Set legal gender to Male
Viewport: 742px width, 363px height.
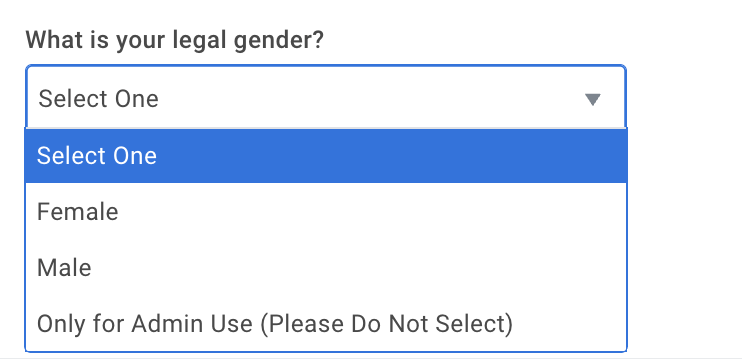click(x=326, y=268)
